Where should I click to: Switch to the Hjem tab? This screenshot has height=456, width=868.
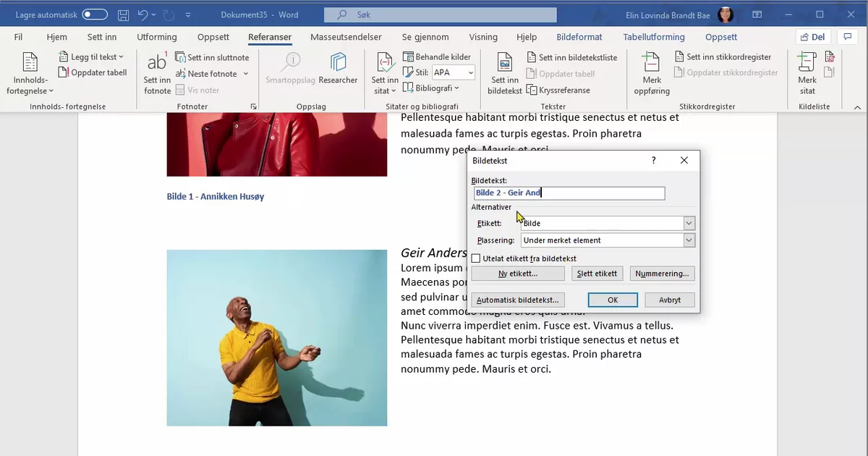56,37
